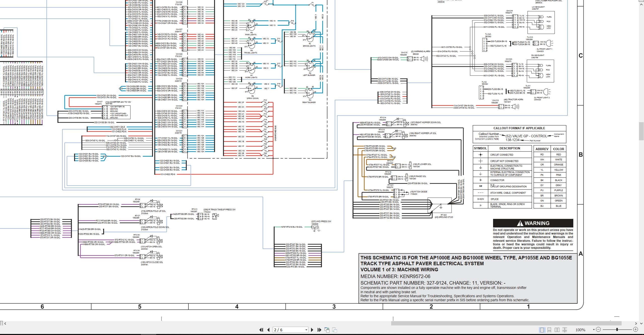This screenshot has height=335, width=644.
Task: Click the horizontal scrollbar left arrow
Action: [x=5, y=323]
